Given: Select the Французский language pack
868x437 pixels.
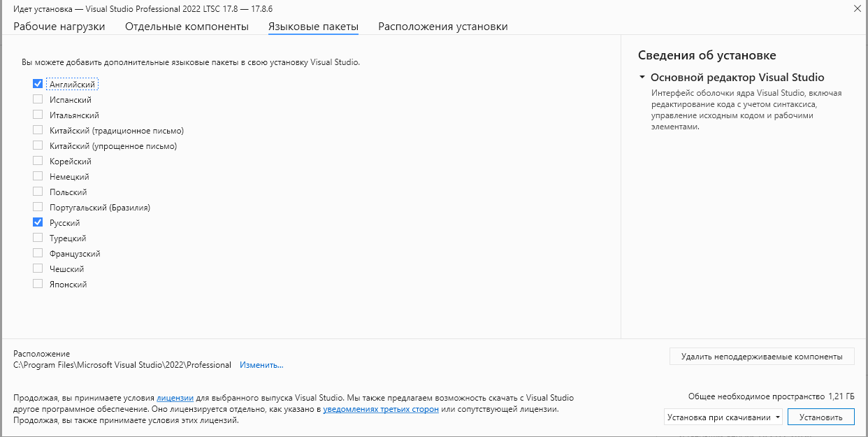Looking at the screenshot, I should click(x=38, y=253).
